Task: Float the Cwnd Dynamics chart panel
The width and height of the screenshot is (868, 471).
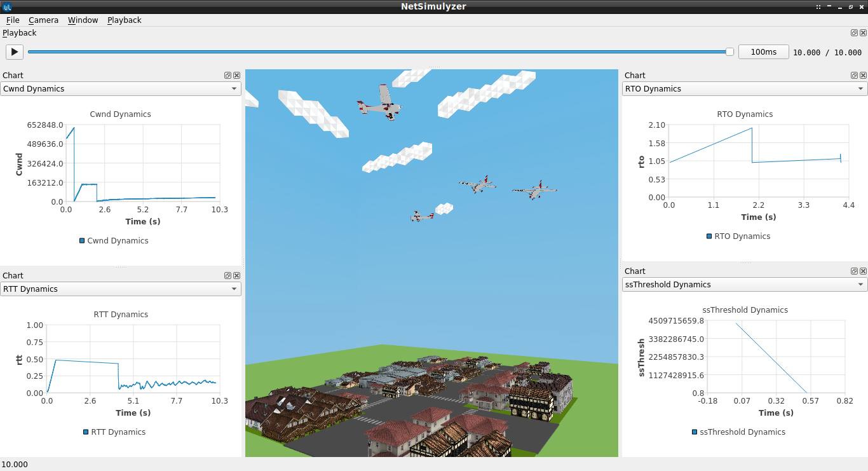Action: (x=228, y=75)
